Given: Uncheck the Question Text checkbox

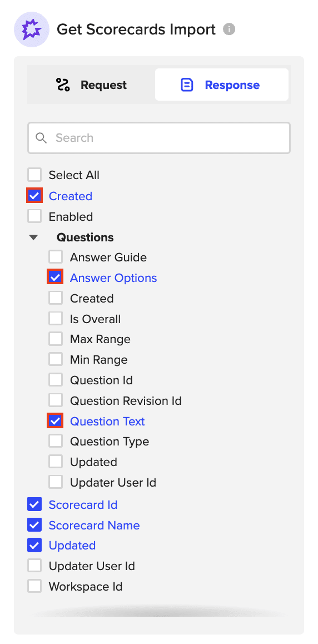Looking at the screenshot, I should tap(56, 421).
